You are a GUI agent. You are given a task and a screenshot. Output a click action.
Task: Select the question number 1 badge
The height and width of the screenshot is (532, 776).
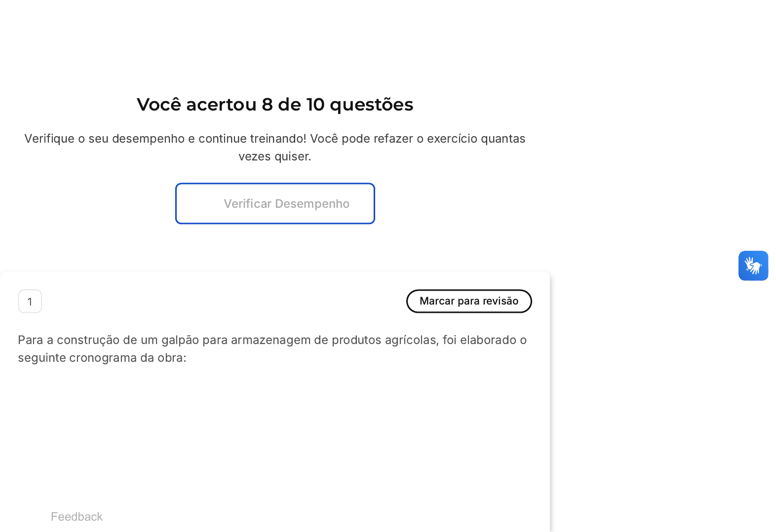pyautogui.click(x=30, y=301)
